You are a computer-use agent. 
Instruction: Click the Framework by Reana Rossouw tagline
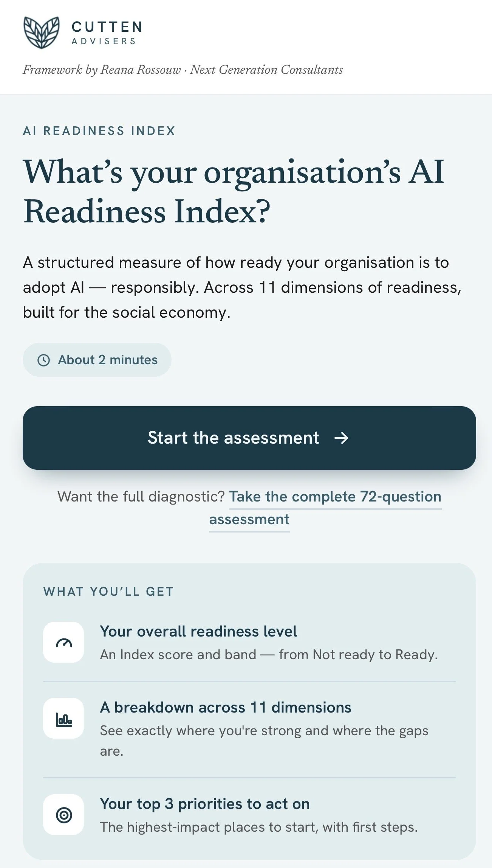183,70
